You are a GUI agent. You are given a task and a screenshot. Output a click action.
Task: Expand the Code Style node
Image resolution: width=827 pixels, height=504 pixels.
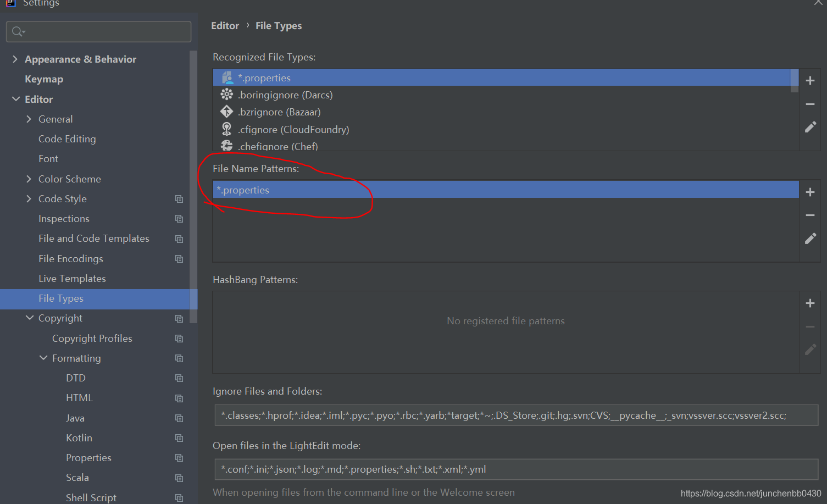29,198
